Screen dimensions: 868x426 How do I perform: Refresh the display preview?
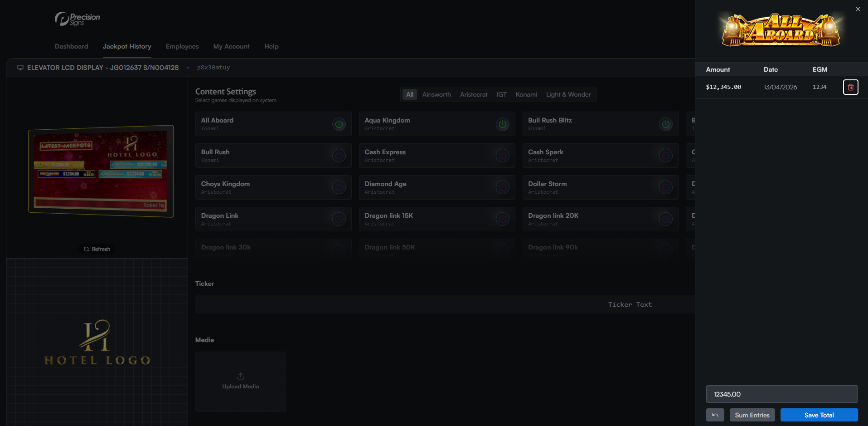point(97,249)
